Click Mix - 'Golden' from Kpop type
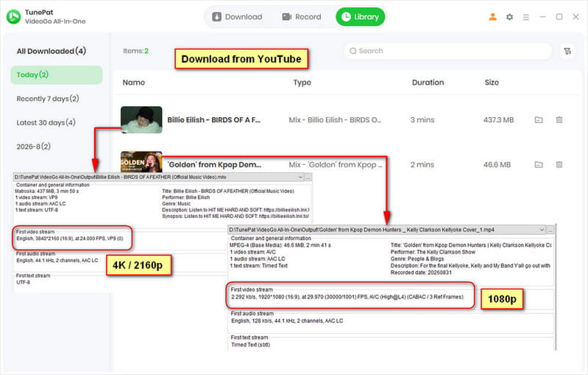Viewport: 588px width, 375px height. [x=336, y=165]
